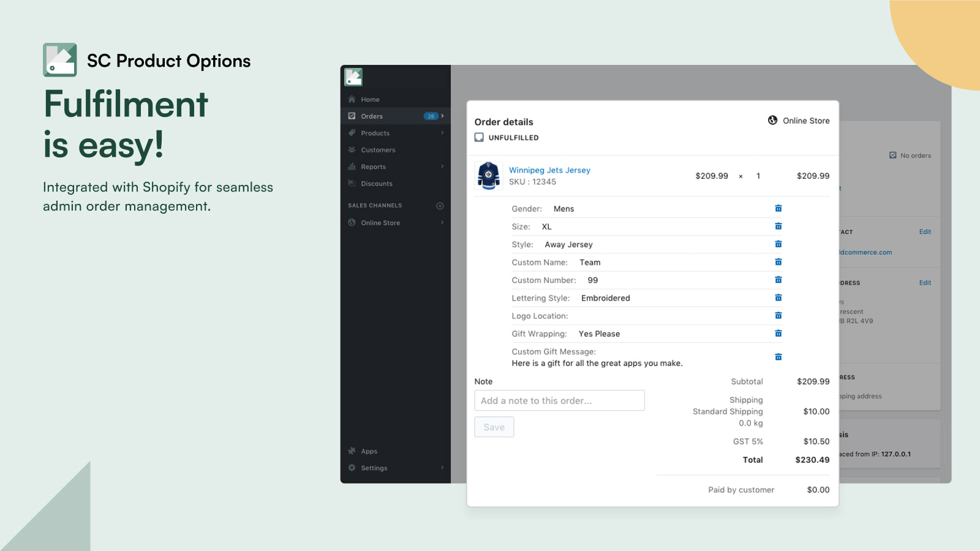Screen dimensions: 980x551
Task: Select Orders in the sidebar menu
Action: (x=372, y=116)
